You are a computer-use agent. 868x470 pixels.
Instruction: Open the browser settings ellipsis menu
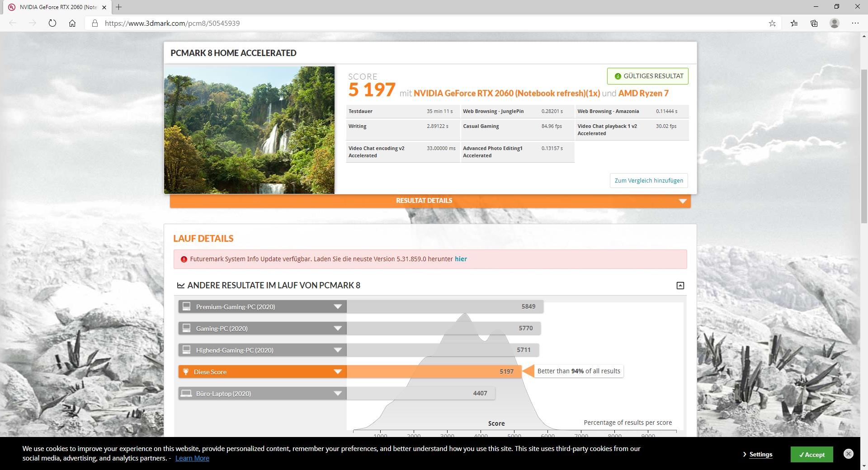tap(855, 23)
